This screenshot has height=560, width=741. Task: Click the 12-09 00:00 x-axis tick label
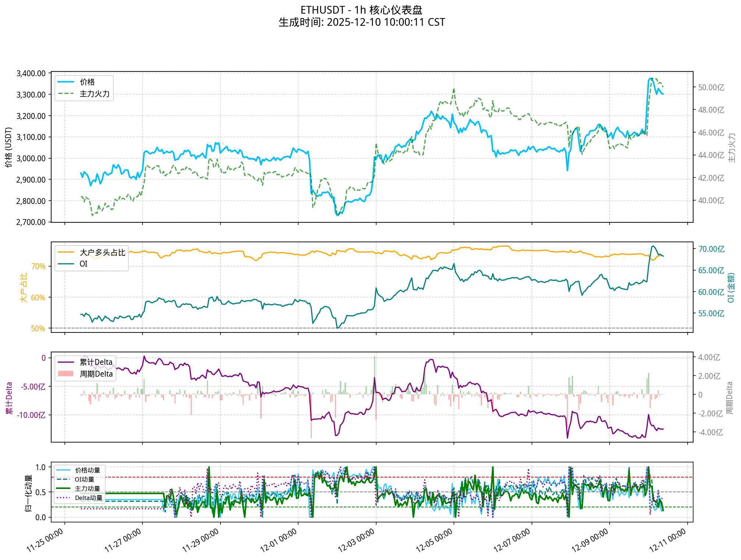coord(590,540)
